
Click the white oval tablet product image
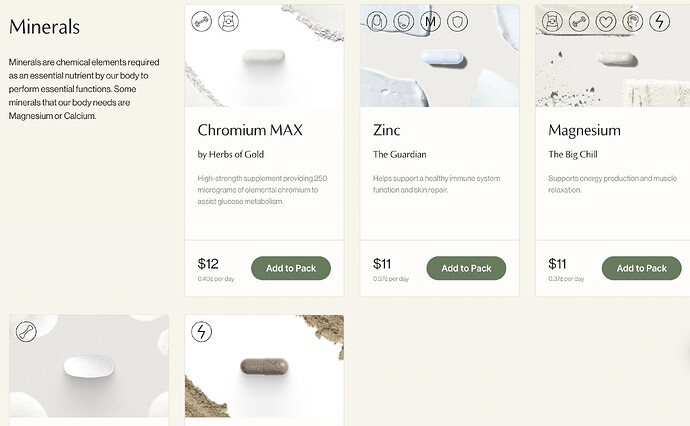pos(89,369)
